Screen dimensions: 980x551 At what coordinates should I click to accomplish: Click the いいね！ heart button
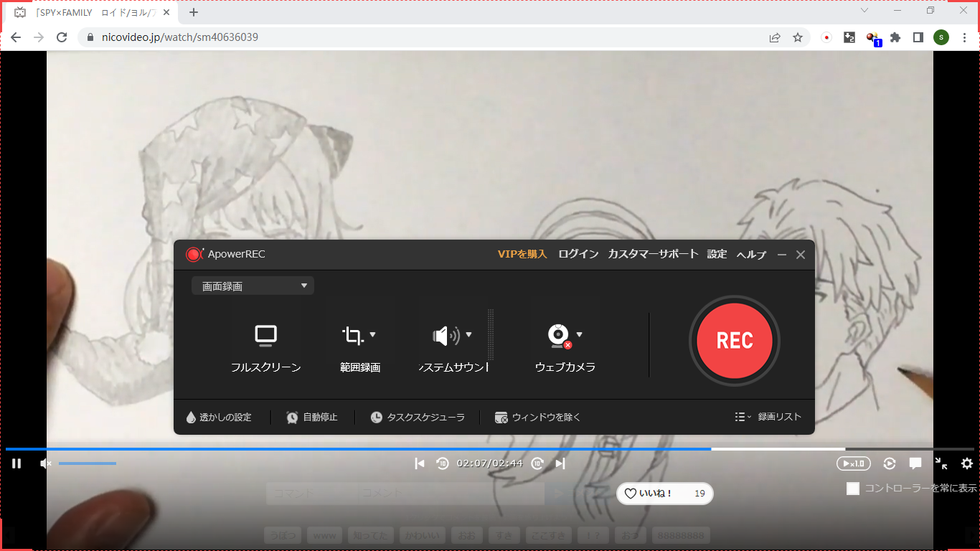coord(665,494)
